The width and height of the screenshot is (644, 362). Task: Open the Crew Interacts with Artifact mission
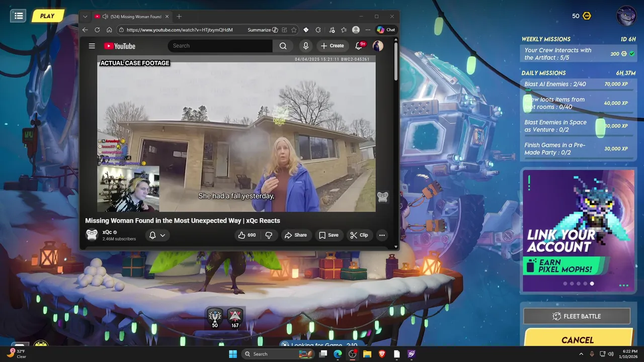(x=578, y=54)
